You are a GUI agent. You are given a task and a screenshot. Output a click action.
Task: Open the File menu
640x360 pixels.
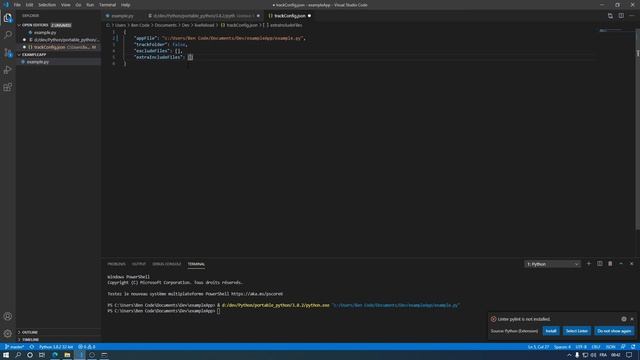coord(17,5)
